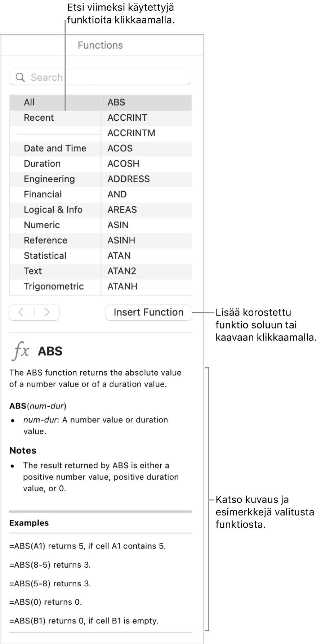Click the Insert Function button
The width and height of the screenshot is (321, 644).
click(148, 312)
